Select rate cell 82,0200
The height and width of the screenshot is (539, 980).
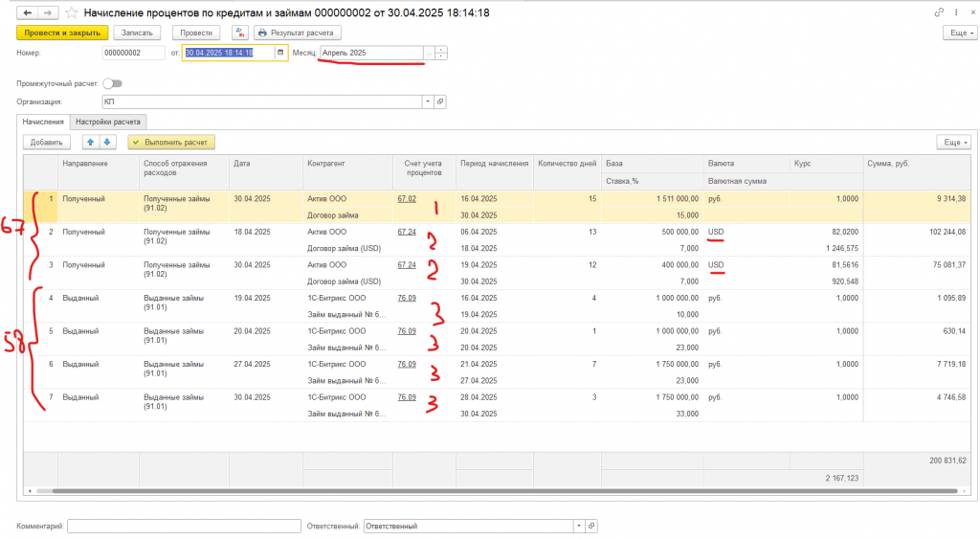point(826,232)
